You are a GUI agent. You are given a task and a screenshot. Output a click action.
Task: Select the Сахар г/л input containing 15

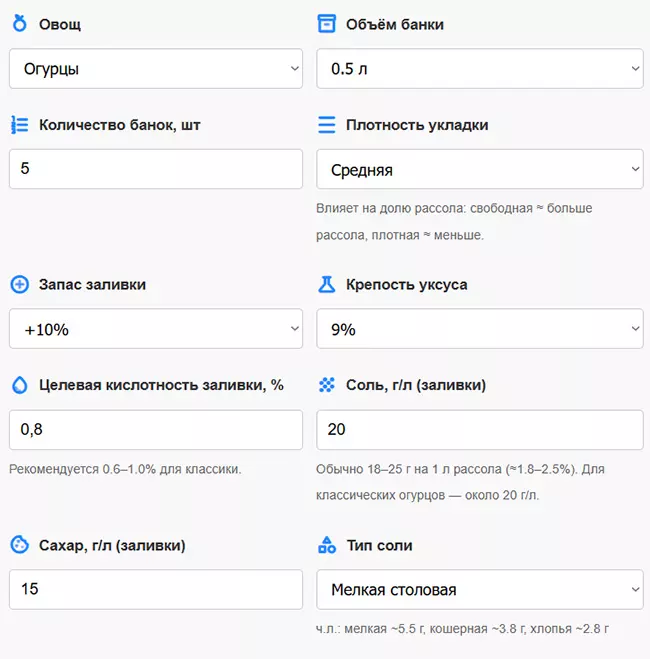click(x=156, y=589)
